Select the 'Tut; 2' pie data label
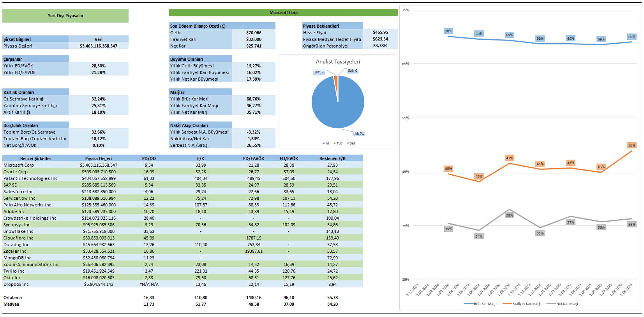The width and height of the screenshot is (644, 317). 319,72
